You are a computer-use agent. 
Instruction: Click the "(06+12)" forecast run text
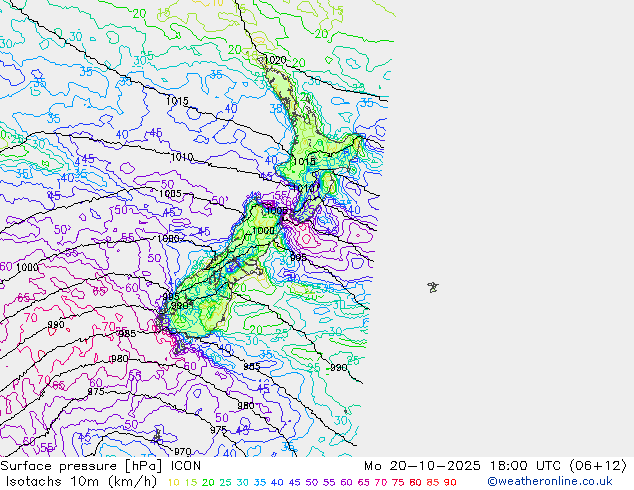(598, 466)
